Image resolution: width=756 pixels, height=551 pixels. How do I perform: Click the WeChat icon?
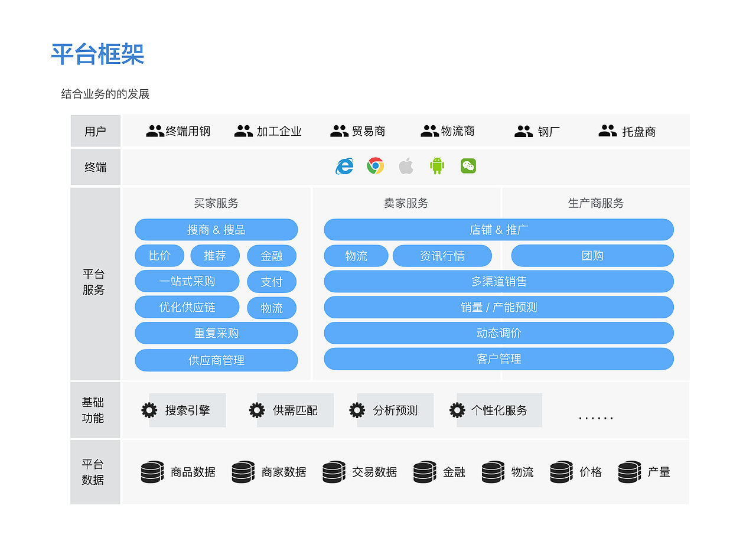click(x=468, y=166)
